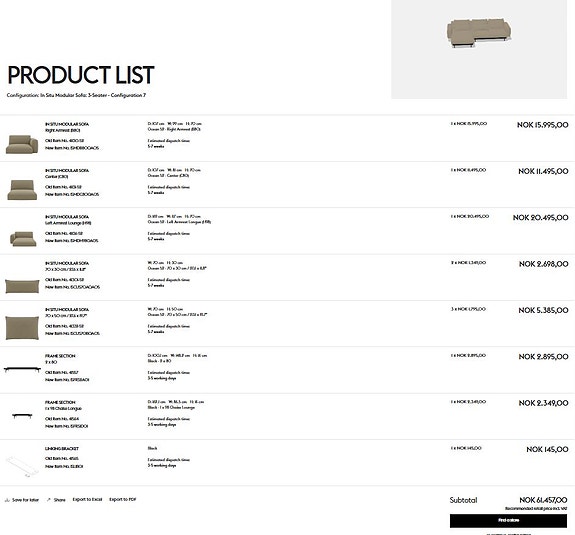This screenshot has width=575, height=535.
Task: Click the Linking Bracket dispatch time text
Action: click(169, 462)
